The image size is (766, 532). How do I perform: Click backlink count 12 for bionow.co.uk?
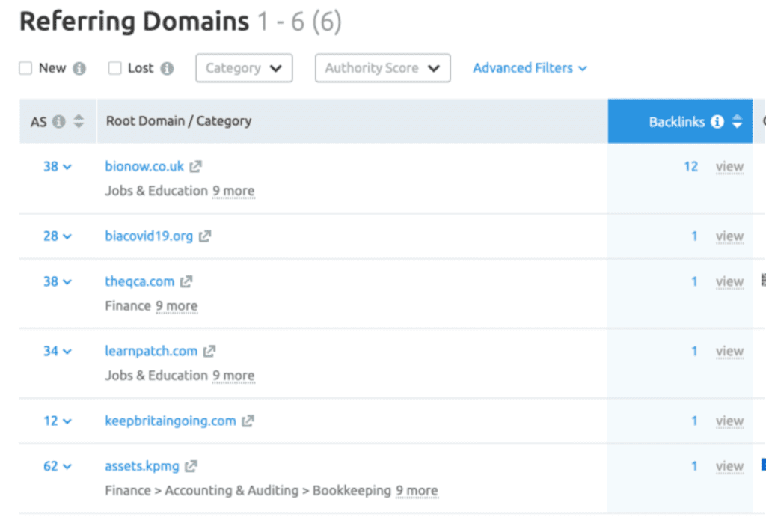(x=690, y=167)
